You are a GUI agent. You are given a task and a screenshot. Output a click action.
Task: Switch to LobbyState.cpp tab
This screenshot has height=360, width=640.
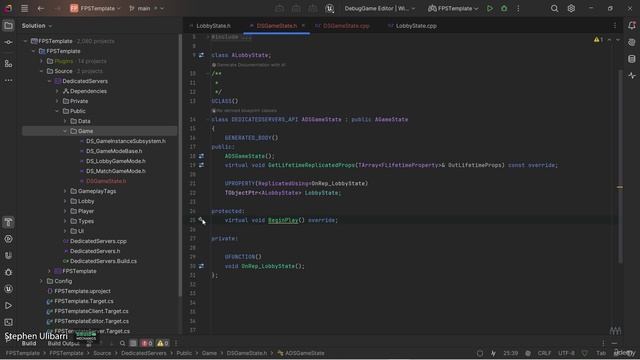coord(416,26)
